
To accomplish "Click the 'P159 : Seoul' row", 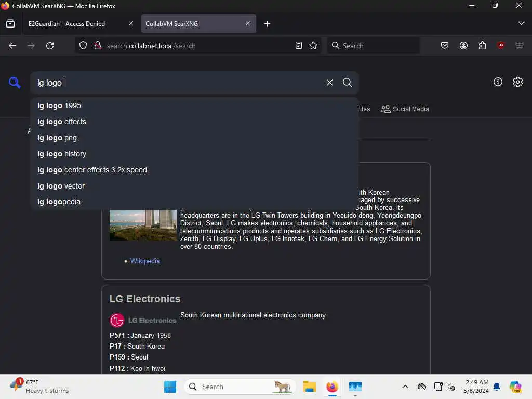I will coord(129,357).
